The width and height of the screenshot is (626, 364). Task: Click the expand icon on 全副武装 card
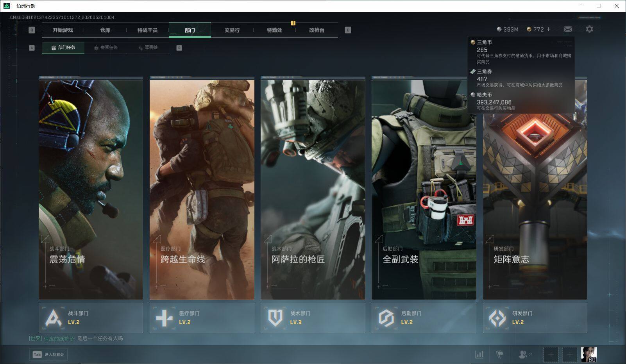pyautogui.click(x=378, y=238)
